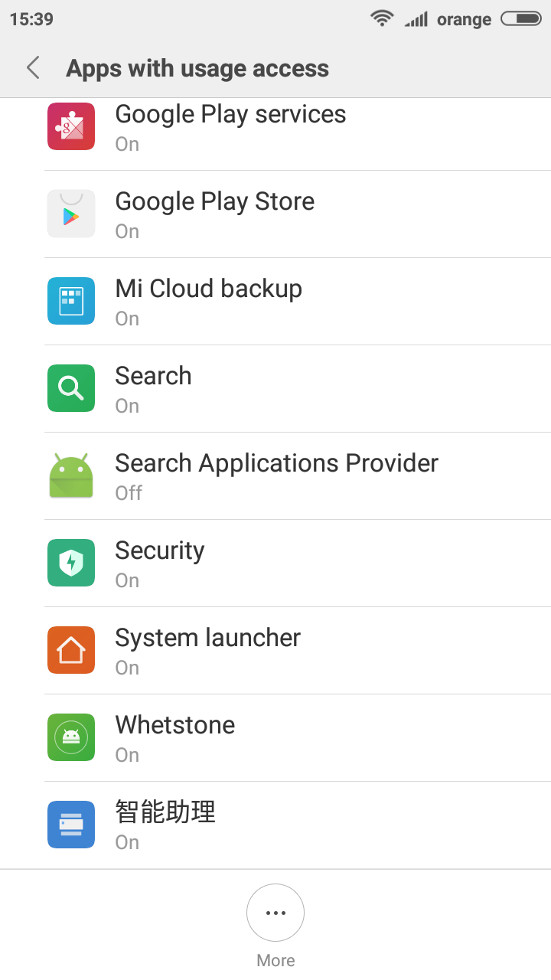Tap the orange System launcher home icon
551x980 pixels.
[x=71, y=650]
